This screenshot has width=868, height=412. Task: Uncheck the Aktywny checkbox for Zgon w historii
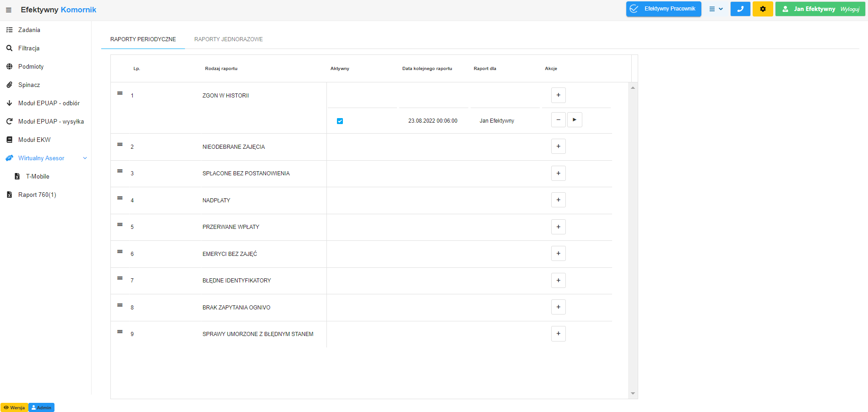(x=340, y=121)
